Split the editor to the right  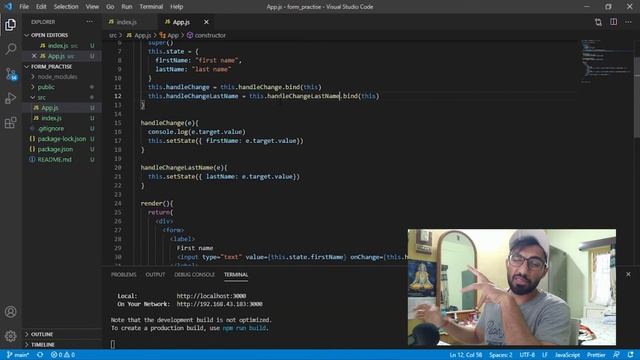coord(613,22)
